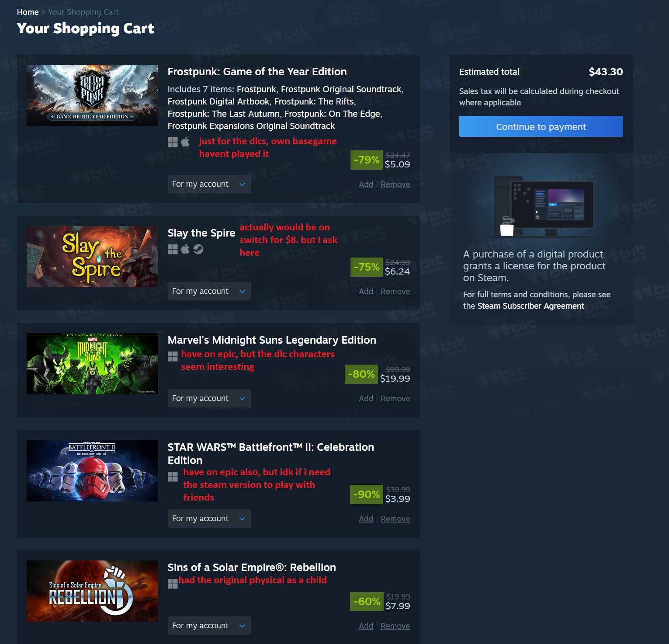This screenshot has width=669, height=644.
Task: Remove Marvel's Midnight Suns from cart
Action: coord(395,398)
